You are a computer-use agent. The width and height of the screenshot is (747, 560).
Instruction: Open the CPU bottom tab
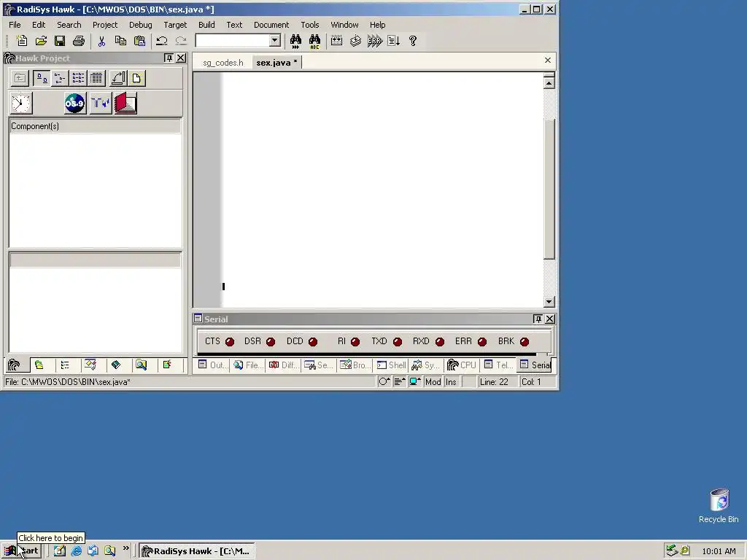click(x=462, y=365)
